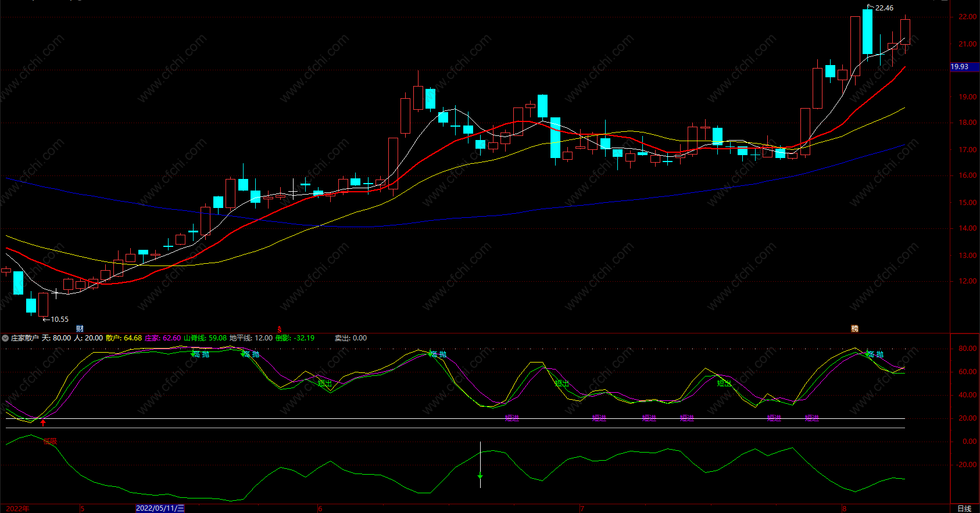Viewport: 980px width, 513px height.
Task: Click the 80.00 indicator axis label
Action: point(968,349)
